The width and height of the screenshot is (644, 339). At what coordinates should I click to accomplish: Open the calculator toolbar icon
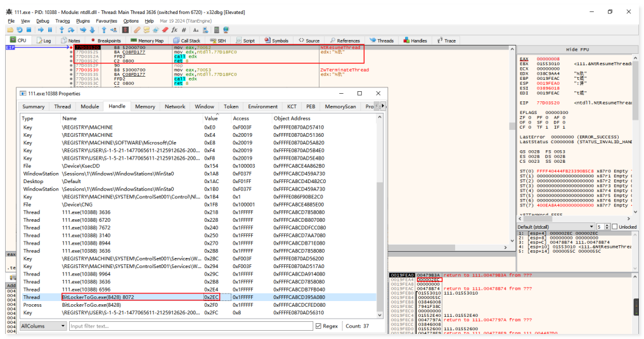coord(216,30)
